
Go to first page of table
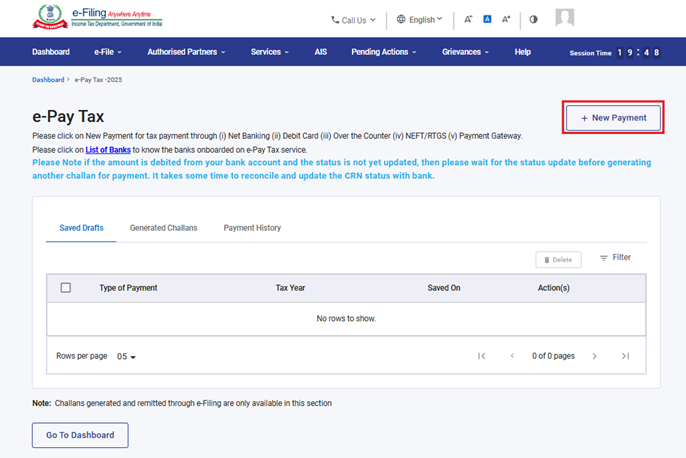[x=482, y=356]
